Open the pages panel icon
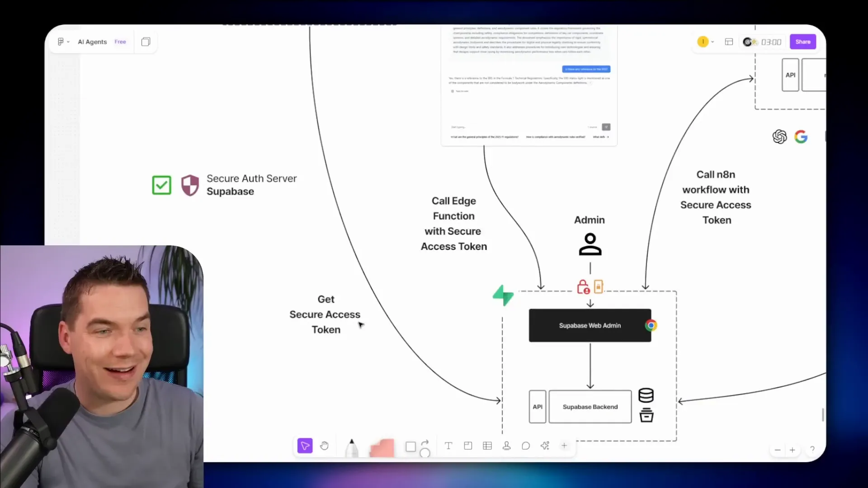868x488 pixels. [x=146, y=42]
